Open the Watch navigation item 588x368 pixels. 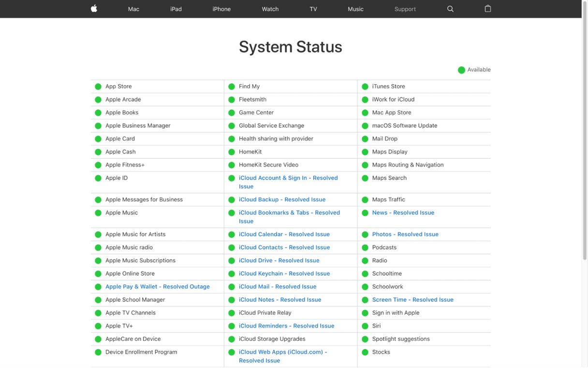(x=270, y=9)
